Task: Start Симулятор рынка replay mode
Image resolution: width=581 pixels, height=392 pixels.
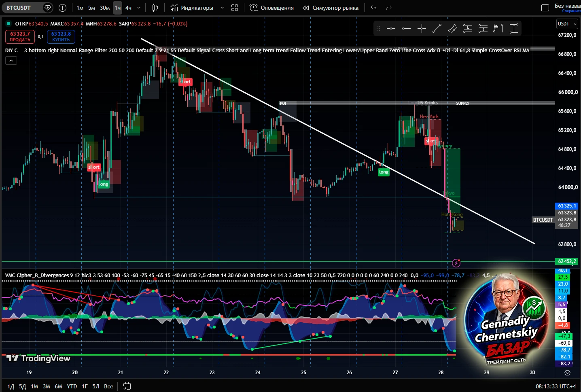Action: [331, 8]
